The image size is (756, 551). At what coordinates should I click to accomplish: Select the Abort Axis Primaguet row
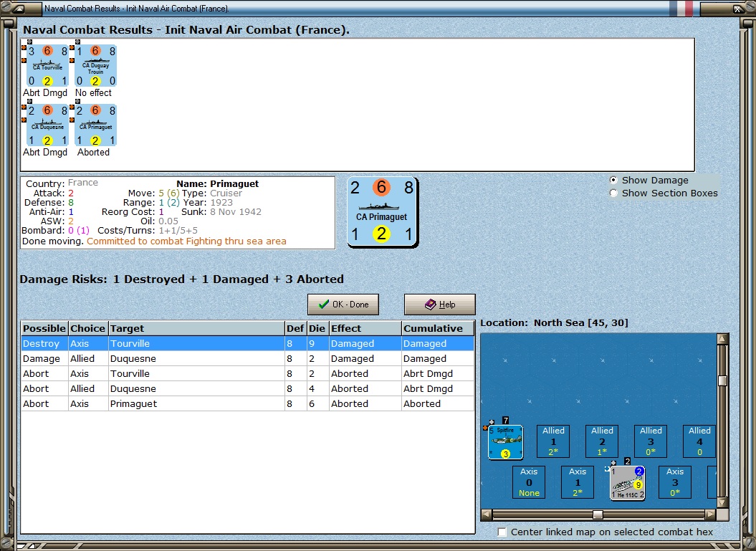point(248,403)
